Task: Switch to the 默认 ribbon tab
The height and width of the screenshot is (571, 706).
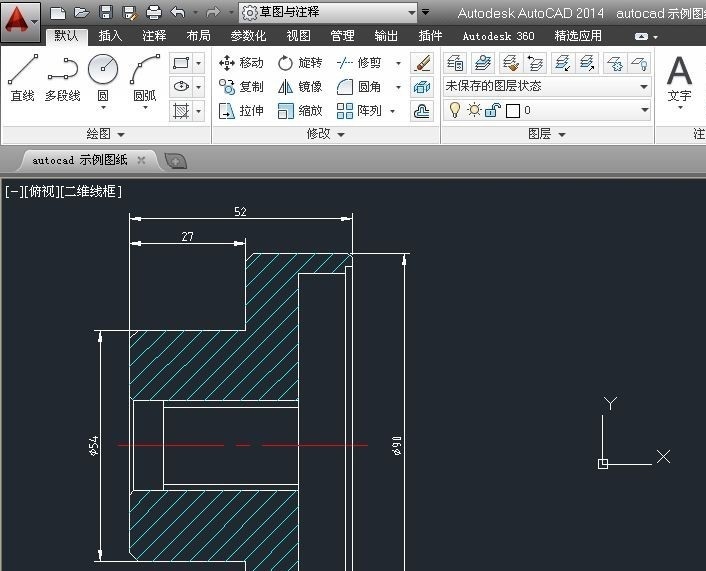Action: tap(67, 36)
